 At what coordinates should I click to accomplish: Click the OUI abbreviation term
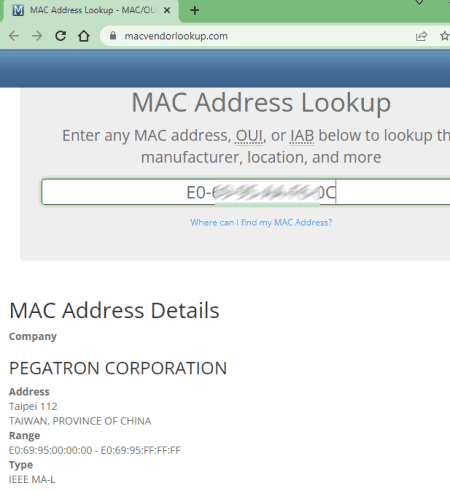point(249,136)
